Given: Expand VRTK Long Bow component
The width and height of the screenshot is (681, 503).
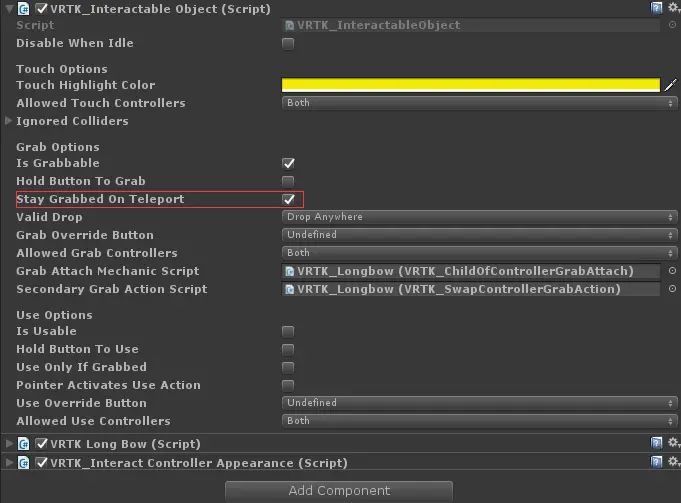Looking at the screenshot, I should click(9, 443).
